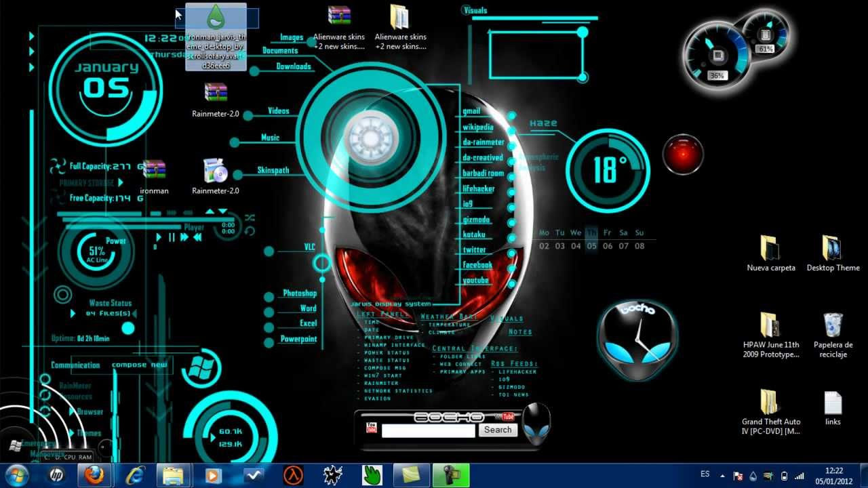
Task: Open the Images launcher link
Action: (292, 37)
